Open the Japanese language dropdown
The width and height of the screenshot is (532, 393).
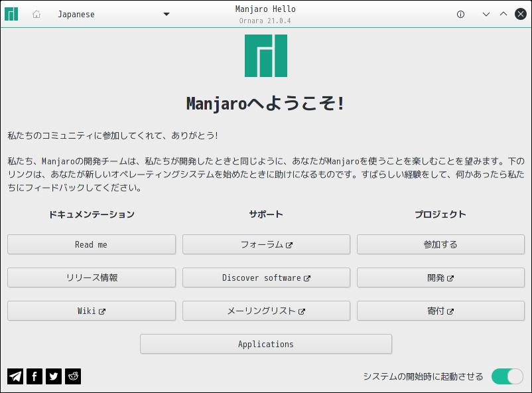(113, 14)
